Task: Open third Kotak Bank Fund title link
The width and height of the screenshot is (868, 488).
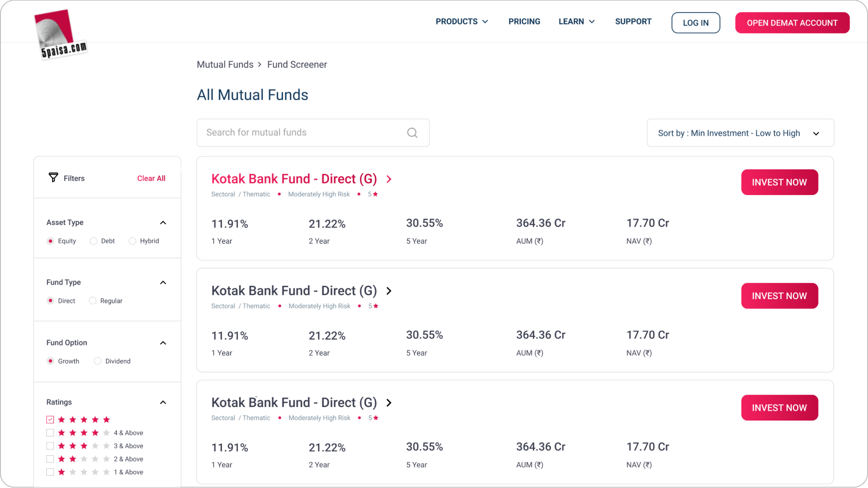Action: (294, 402)
